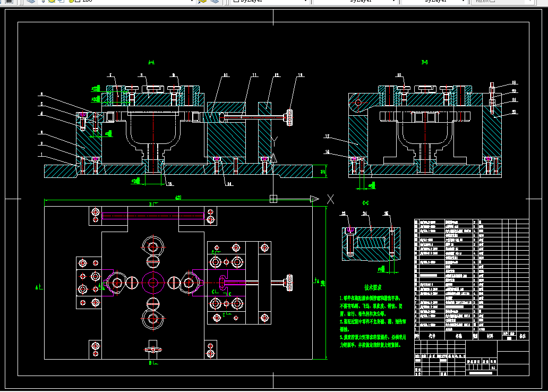548x392 pixels.
Task: Select part callout number 12
Action: 277,75
